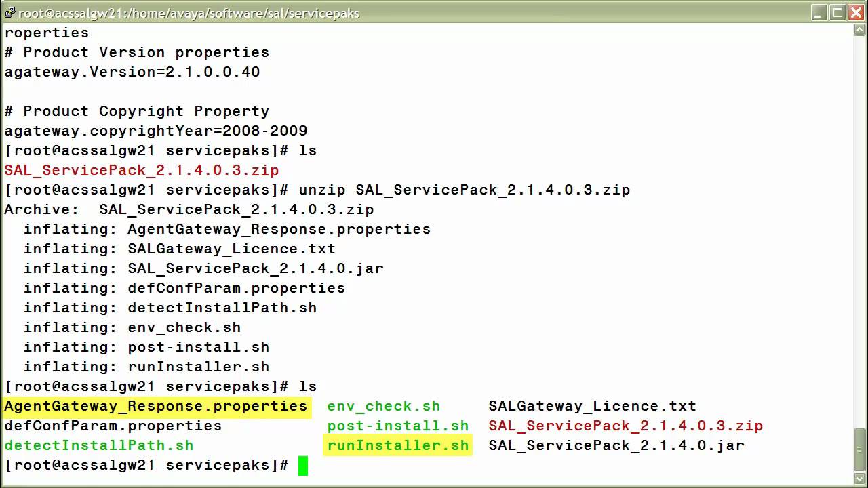868x488 pixels.
Task: Click SAL_ServicePack_2.1.4.0.jar in the ls output
Action: pos(616,445)
